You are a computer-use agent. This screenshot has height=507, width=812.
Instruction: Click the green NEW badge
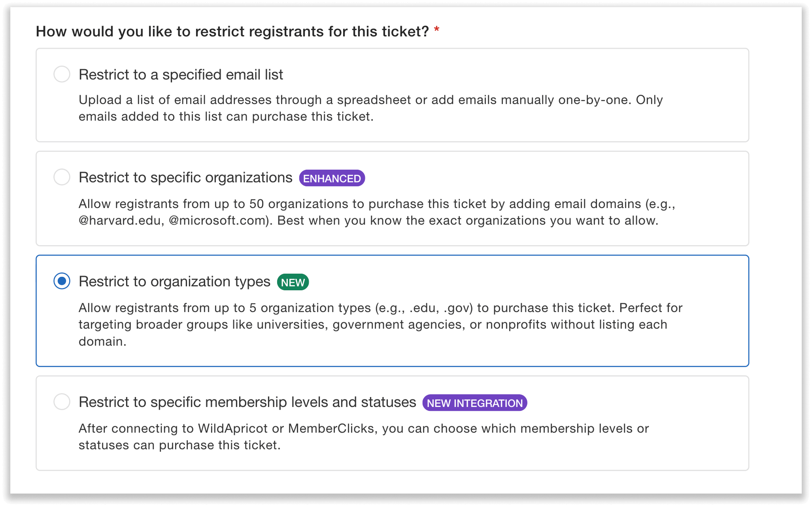pos(293,282)
